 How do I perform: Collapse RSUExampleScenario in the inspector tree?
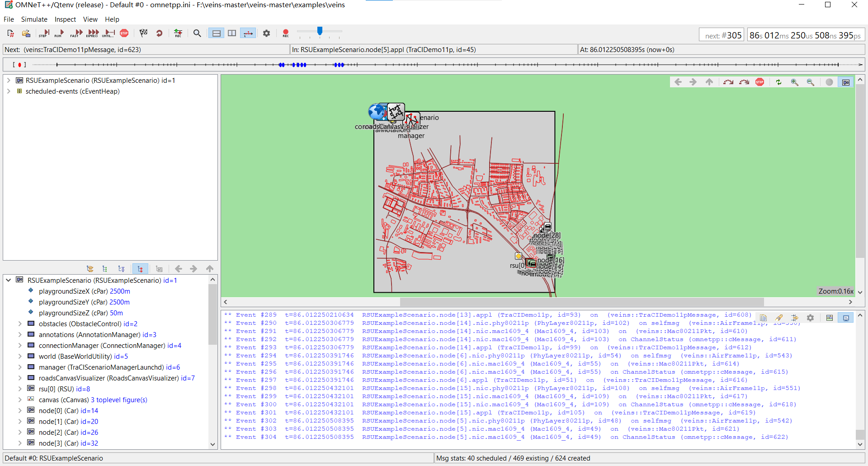[9, 280]
